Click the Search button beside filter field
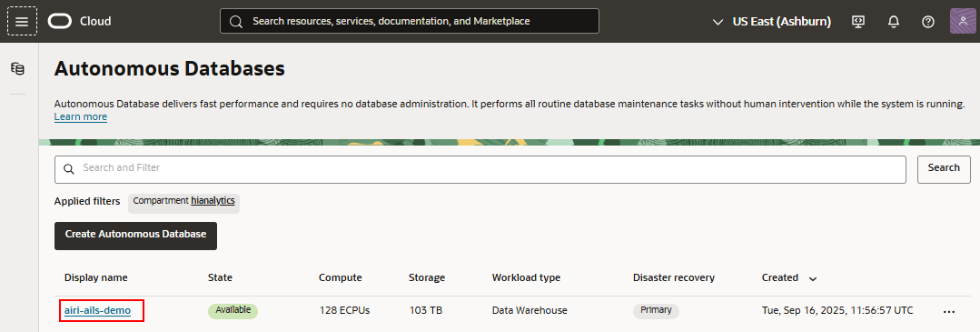980x332 pixels. (944, 169)
